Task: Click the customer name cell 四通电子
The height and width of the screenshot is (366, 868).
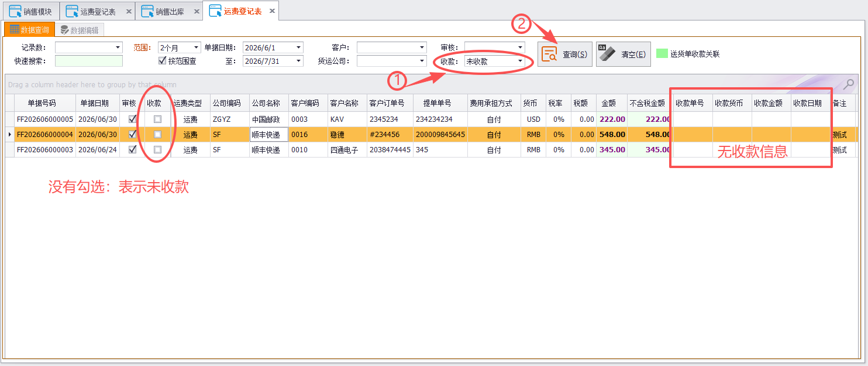Action: tap(347, 149)
